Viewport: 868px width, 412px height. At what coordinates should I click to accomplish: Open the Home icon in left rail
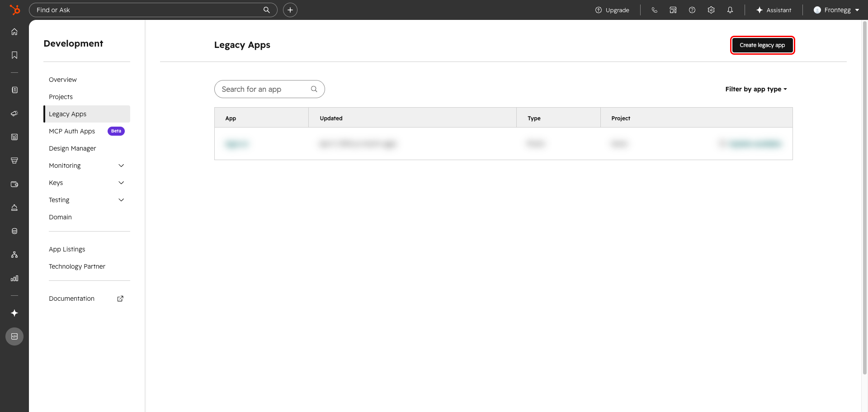(x=14, y=32)
